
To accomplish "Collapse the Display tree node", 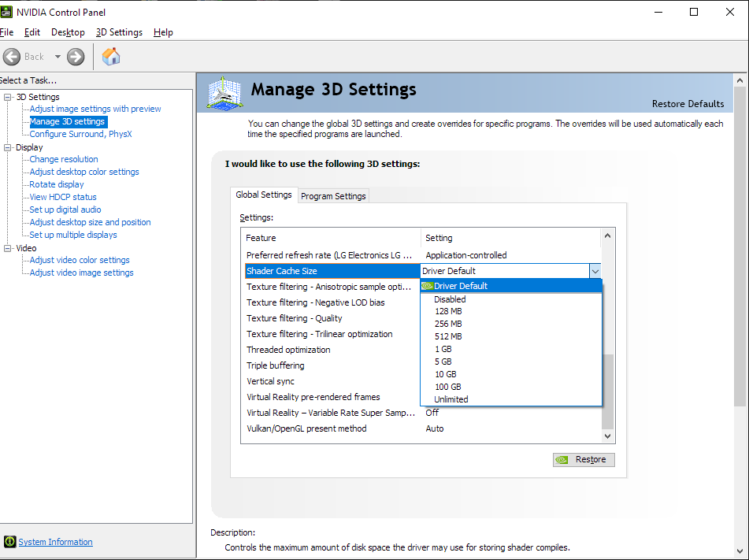I will click(7, 147).
